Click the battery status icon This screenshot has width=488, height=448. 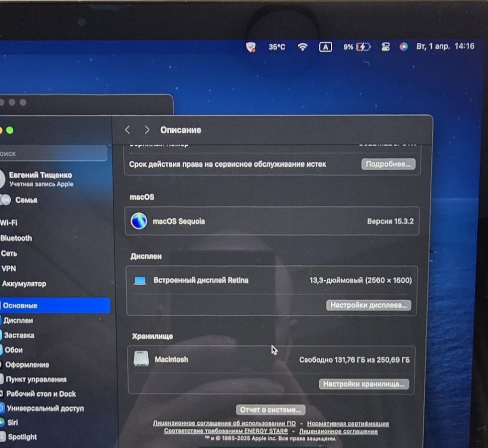click(x=363, y=47)
